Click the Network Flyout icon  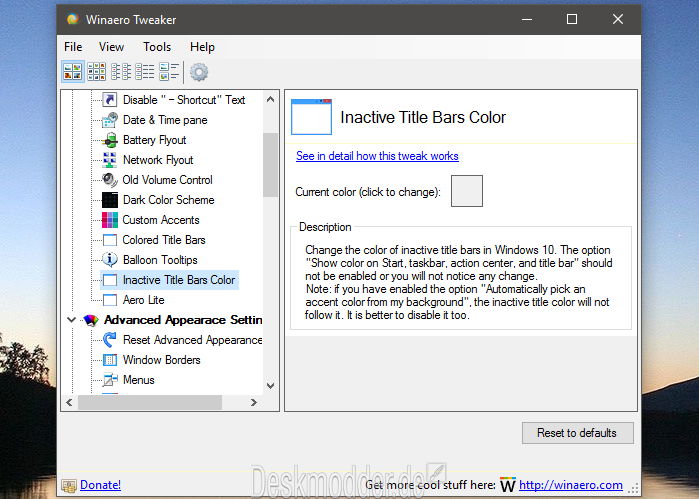[x=110, y=160]
